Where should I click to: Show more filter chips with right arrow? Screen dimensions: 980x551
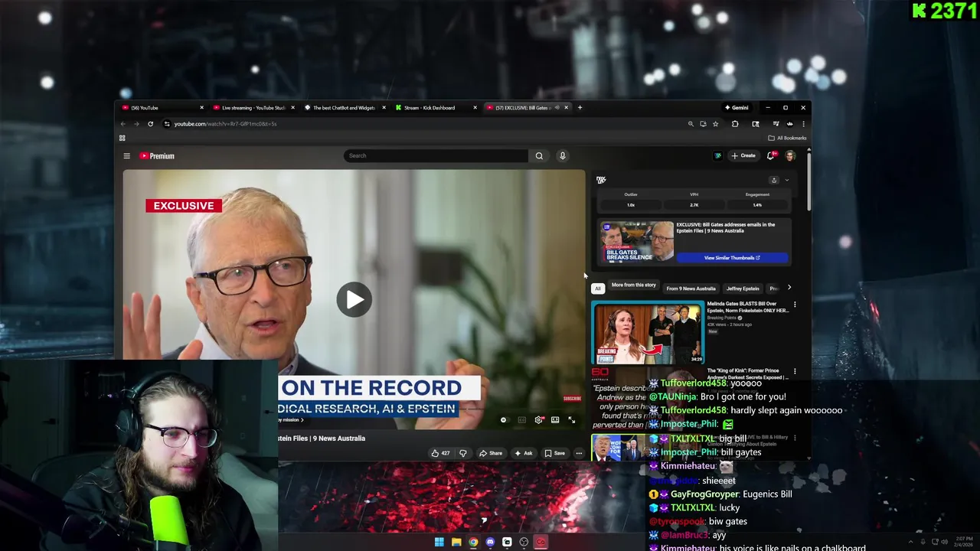click(x=789, y=288)
